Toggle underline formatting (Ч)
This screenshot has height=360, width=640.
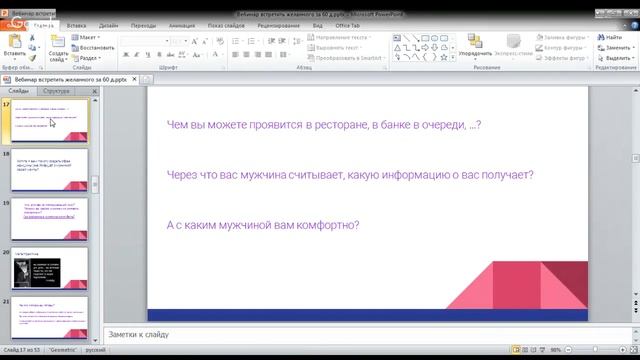point(148,55)
